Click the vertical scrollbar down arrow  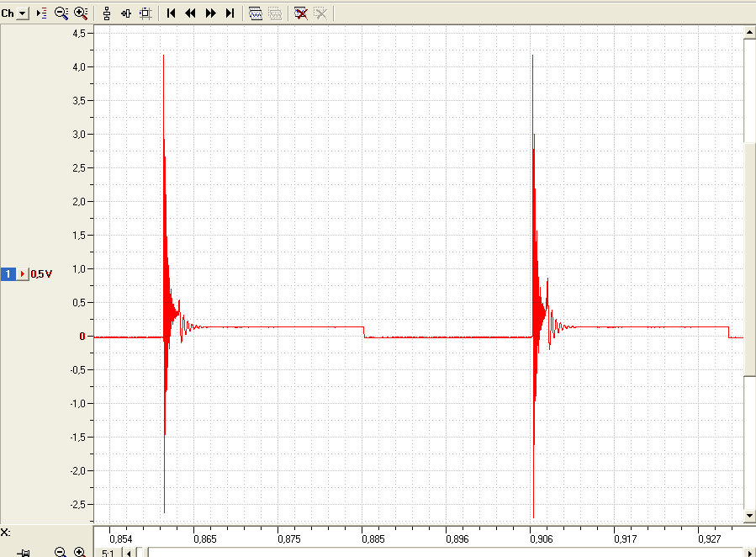click(x=750, y=516)
